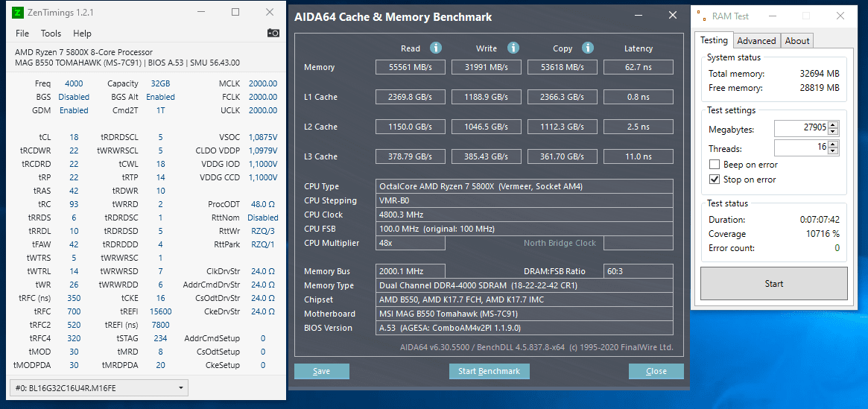This screenshot has width=868, height=409.
Task: Click L2 Cache Write 1046.5 GB/s
Action: (x=487, y=127)
